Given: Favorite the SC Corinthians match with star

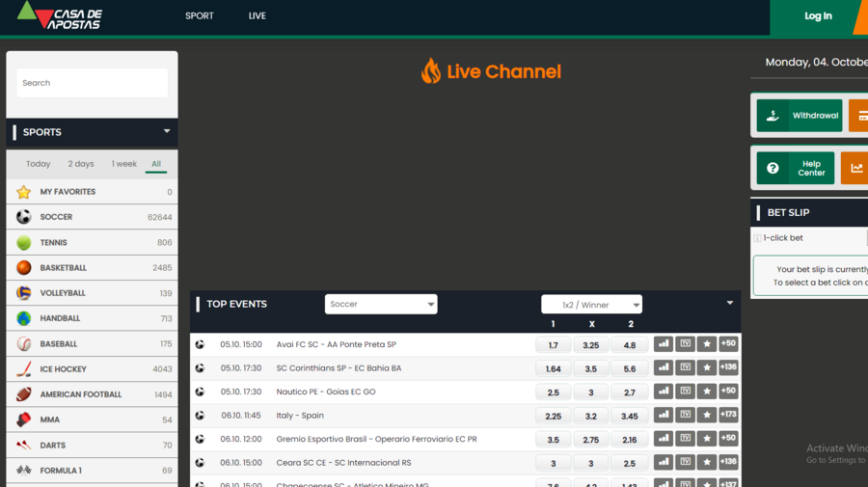Looking at the screenshot, I should 707,368.
